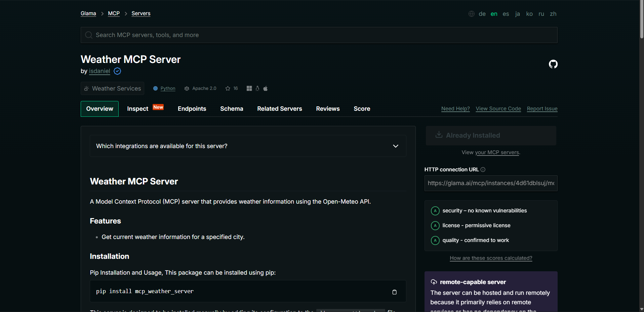Image resolution: width=644 pixels, height=312 pixels.
Task: Click the HTTP connection URL field
Action: pos(491,183)
